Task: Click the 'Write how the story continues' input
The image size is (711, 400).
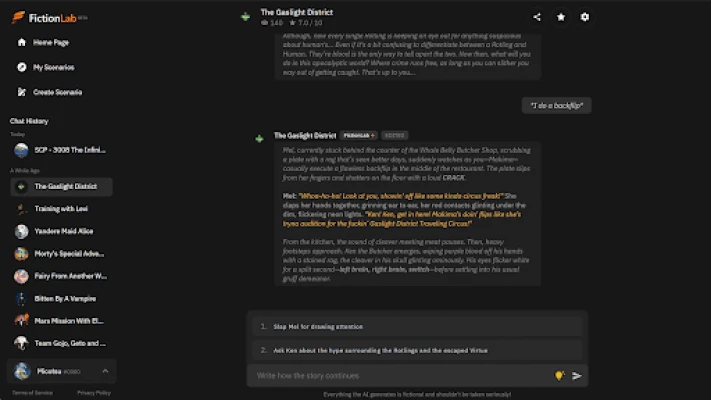Action: click(x=400, y=376)
